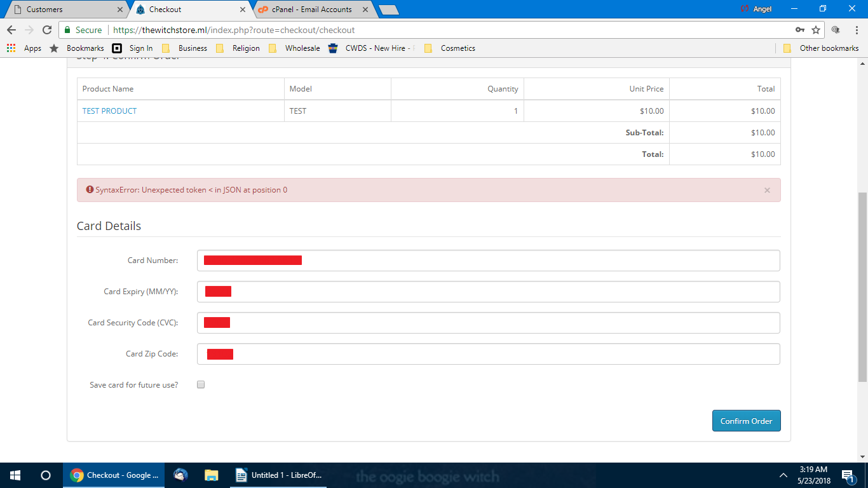The image size is (868, 488).
Task: Reload the checkout page
Action: (46, 30)
